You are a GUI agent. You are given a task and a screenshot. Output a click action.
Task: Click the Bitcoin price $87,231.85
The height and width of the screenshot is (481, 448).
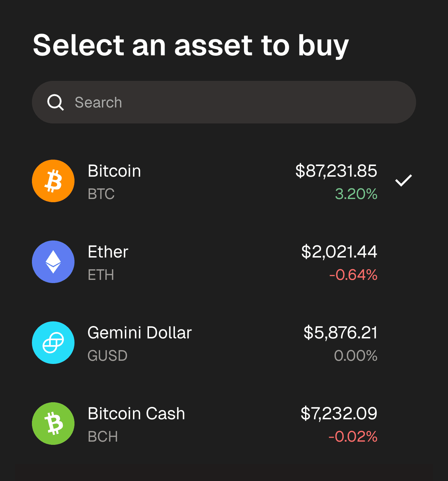click(336, 171)
